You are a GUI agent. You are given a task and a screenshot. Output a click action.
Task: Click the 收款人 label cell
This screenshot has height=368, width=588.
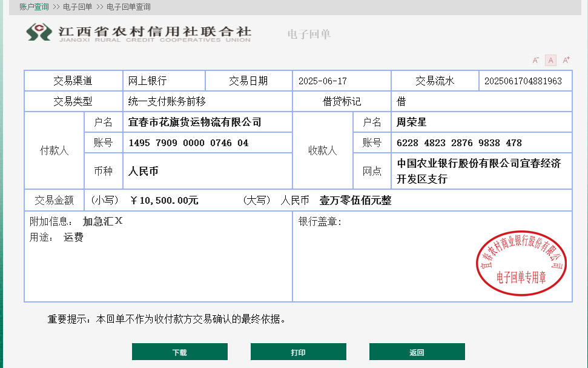coord(323,150)
